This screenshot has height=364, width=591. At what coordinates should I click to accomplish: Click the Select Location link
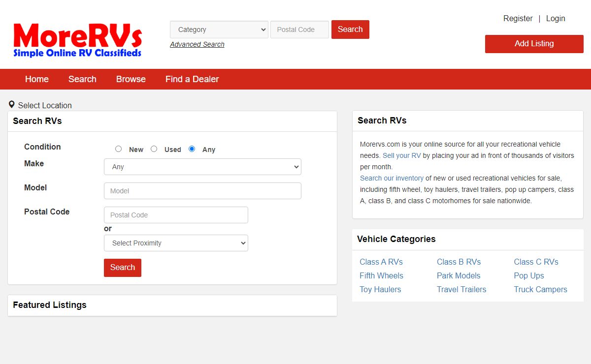click(45, 105)
